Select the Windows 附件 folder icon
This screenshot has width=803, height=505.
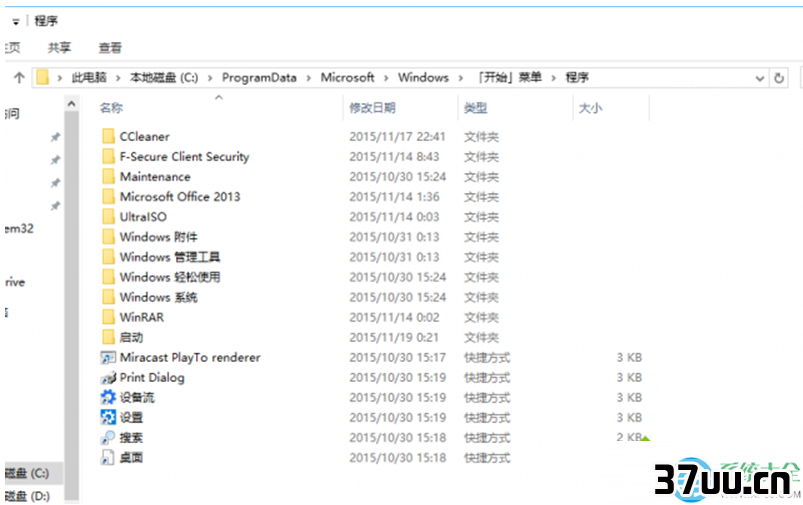(108, 237)
